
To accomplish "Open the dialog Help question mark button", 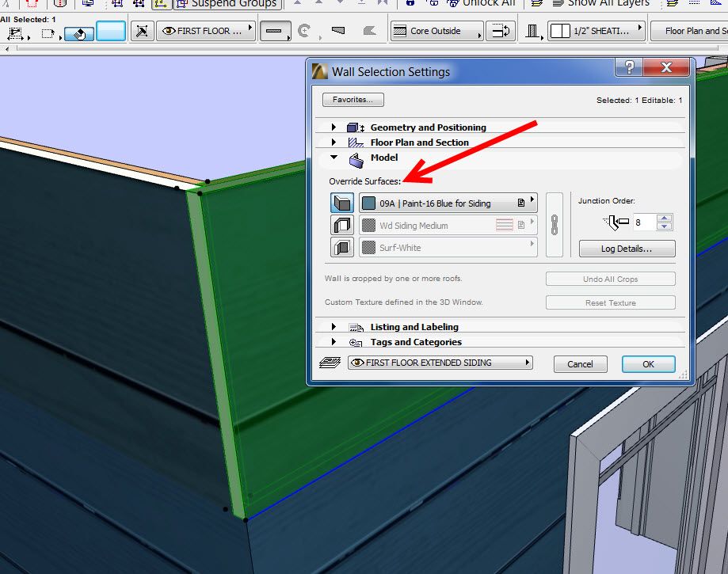I will tap(629, 67).
